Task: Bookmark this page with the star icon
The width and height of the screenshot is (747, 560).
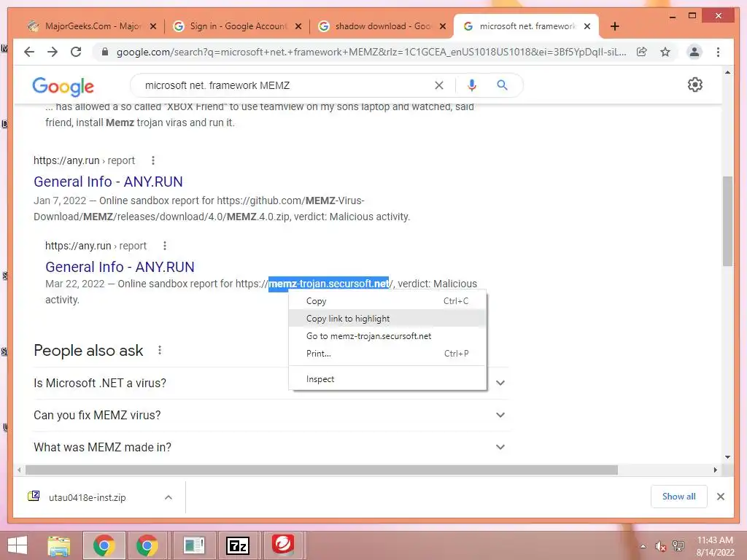Action: (665, 52)
